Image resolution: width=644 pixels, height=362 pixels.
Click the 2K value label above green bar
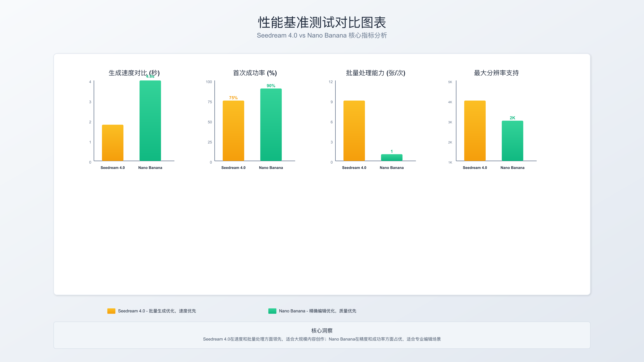click(x=513, y=118)
